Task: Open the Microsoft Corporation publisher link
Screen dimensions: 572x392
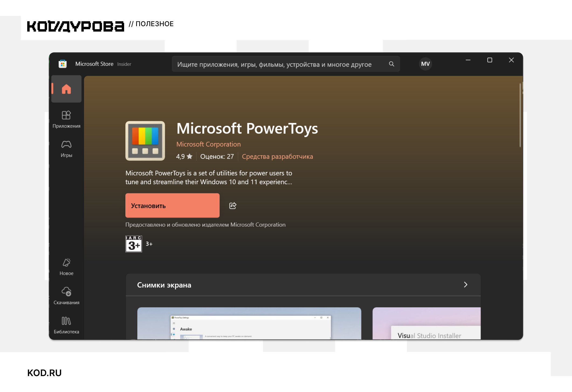Action: [x=208, y=144]
